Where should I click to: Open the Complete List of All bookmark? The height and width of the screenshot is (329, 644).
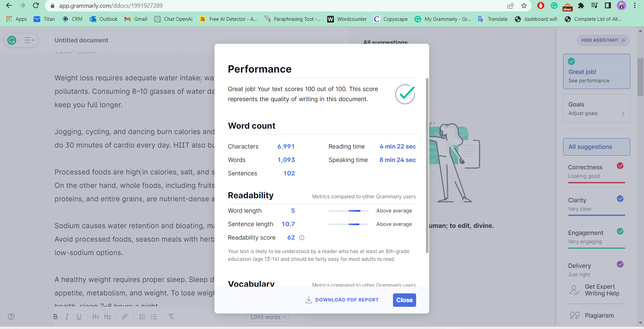(x=593, y=19)
